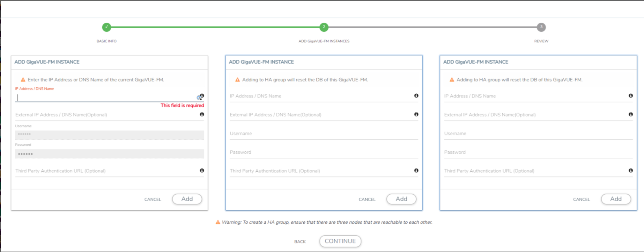The height and width of the screenshot is (252, 644).
Task: Click first card Username field
Action: [x=109, y=135]
